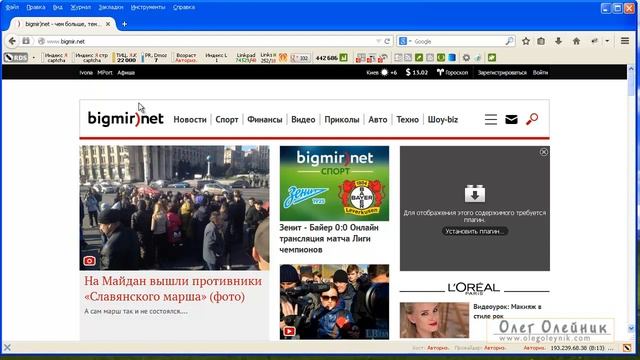Open Видеоурок: Макияж в стиле рок link

pos(507,311)
